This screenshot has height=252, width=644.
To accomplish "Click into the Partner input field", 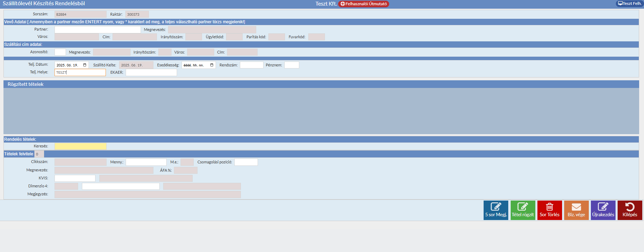I will 98,30.
